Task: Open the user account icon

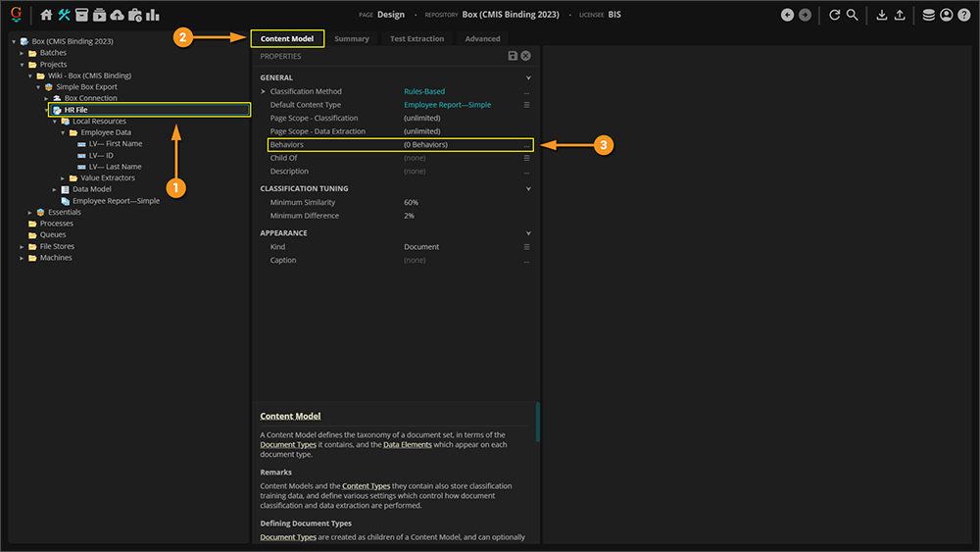Action: tap(946, 15)
